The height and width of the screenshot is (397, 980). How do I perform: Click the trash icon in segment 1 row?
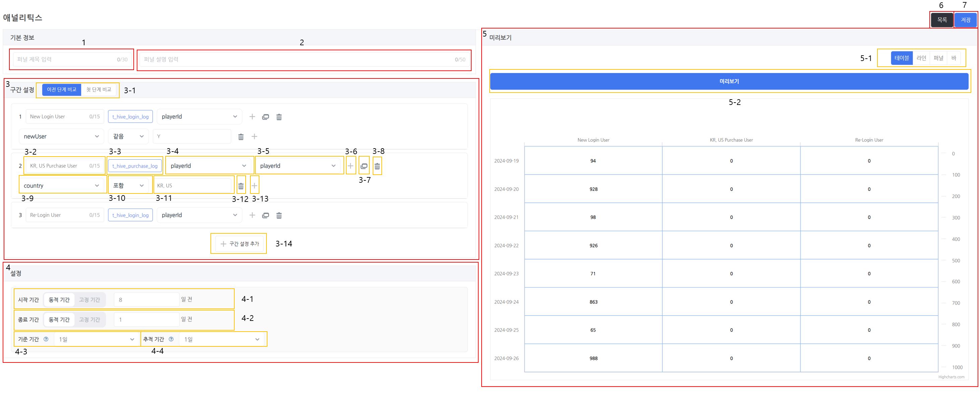279,117
